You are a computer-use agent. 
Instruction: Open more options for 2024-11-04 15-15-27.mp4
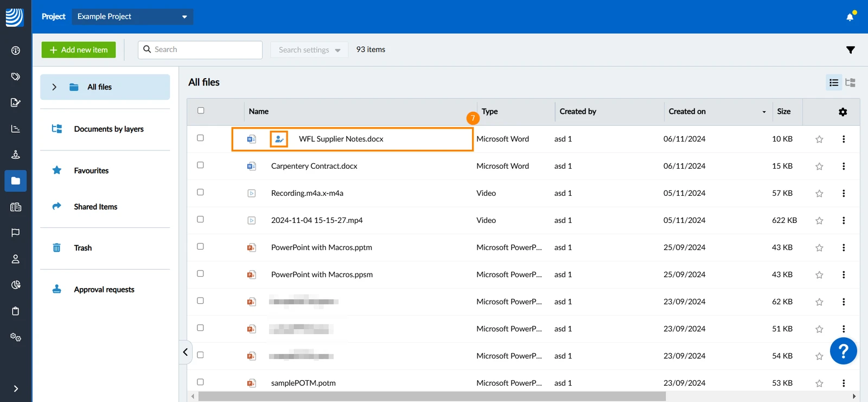844,220
